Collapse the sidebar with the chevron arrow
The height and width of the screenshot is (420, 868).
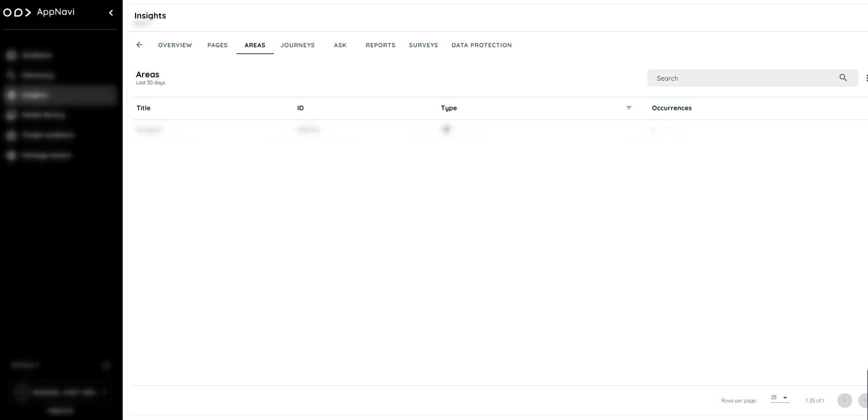(x=111, y=13)
